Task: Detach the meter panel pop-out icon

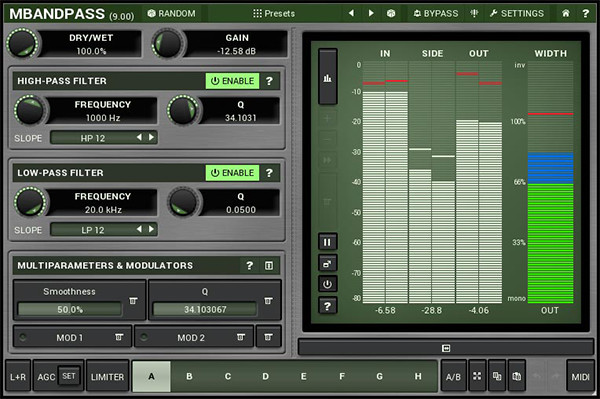Action: tap(327, 263)
